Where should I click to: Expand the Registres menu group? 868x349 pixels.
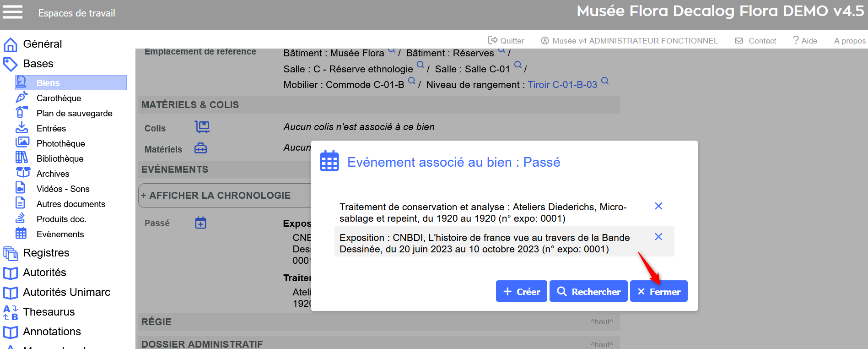pyautogui.click(x=46, y=253)
